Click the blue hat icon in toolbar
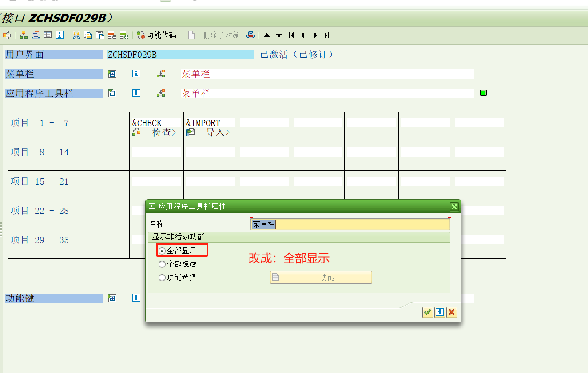The width and height of the screenshot is (588, 373). pos(251,35)
